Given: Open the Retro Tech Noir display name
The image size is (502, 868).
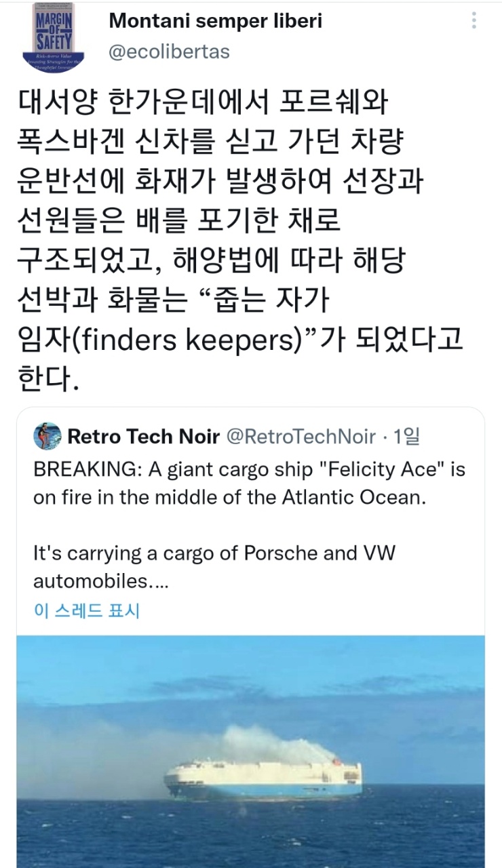Looking at the screenshot, I should pyautogui.click(x=143, y=436).
